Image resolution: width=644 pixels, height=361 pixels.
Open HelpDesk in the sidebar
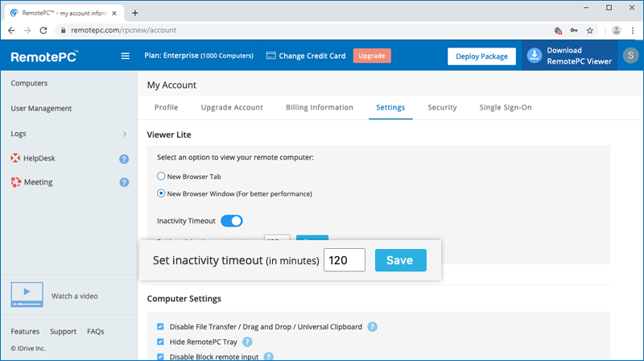[x=39, y=158]
